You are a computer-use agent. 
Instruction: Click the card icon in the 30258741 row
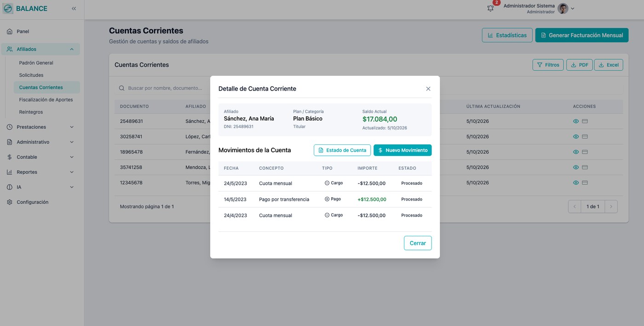coord(585,137)
